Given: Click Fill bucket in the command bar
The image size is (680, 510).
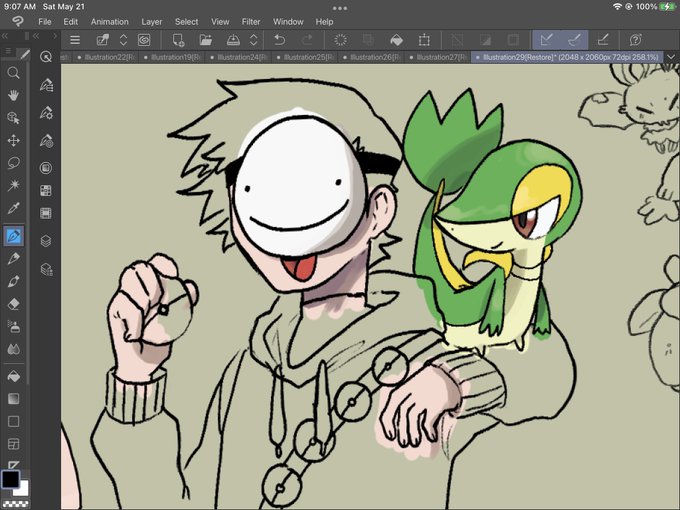Looking at the screenshot, I should [x=396, y=40].
